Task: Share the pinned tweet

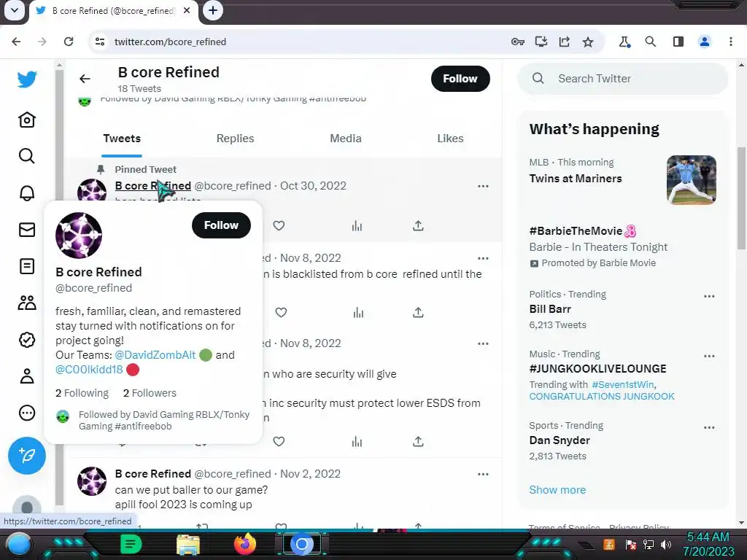Action: (x=418, y=226)
